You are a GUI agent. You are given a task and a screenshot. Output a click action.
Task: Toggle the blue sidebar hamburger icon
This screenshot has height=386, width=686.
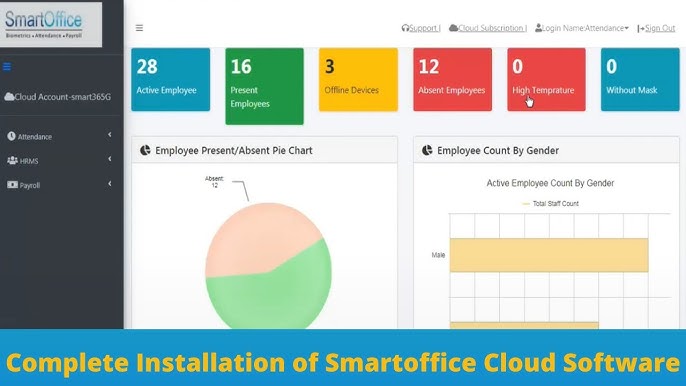point(7,67)
